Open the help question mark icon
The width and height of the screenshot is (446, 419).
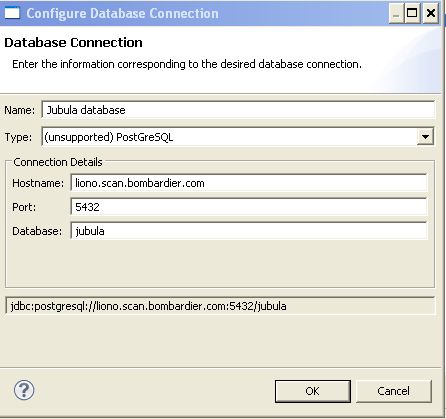24,390
